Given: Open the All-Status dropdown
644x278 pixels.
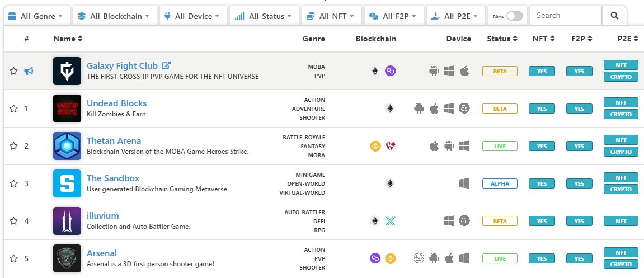Looking at the screenshot, I should (x=263, y=16).
